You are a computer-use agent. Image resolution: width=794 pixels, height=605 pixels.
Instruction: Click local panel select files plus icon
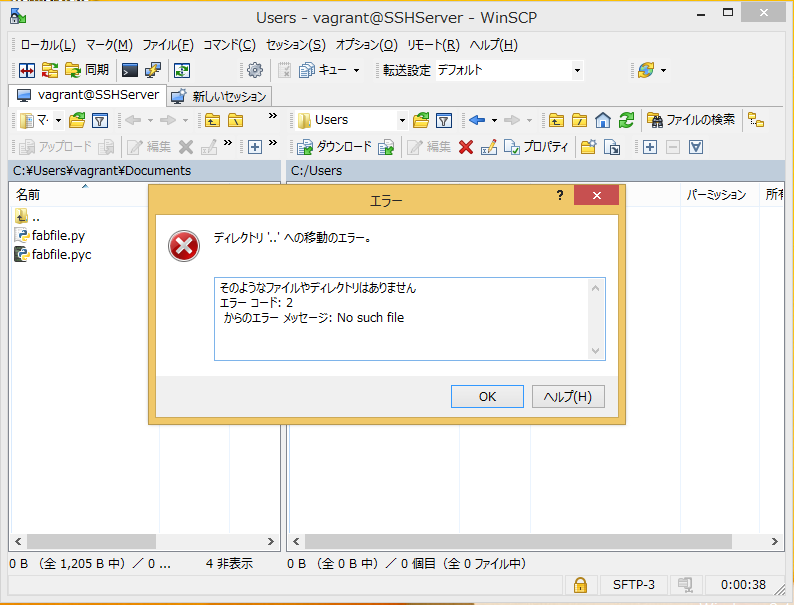(255, 147)
